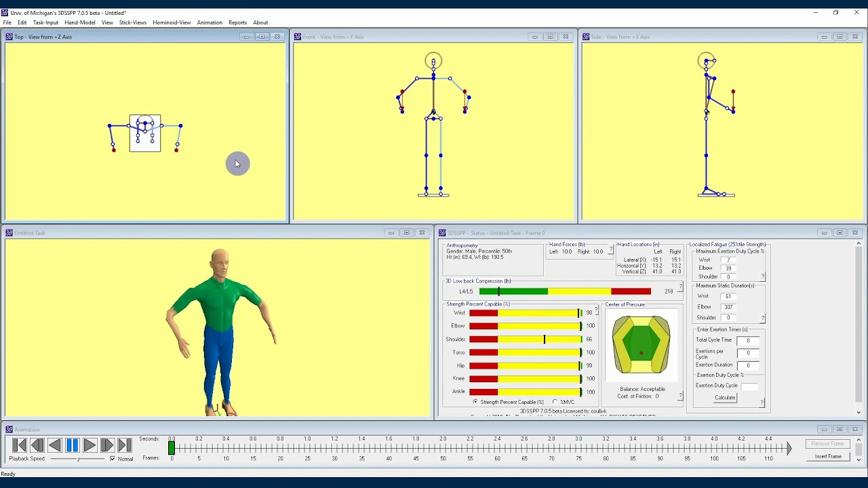Open Enter Exertion Times help button
The image size is (868, 488).
762,403
